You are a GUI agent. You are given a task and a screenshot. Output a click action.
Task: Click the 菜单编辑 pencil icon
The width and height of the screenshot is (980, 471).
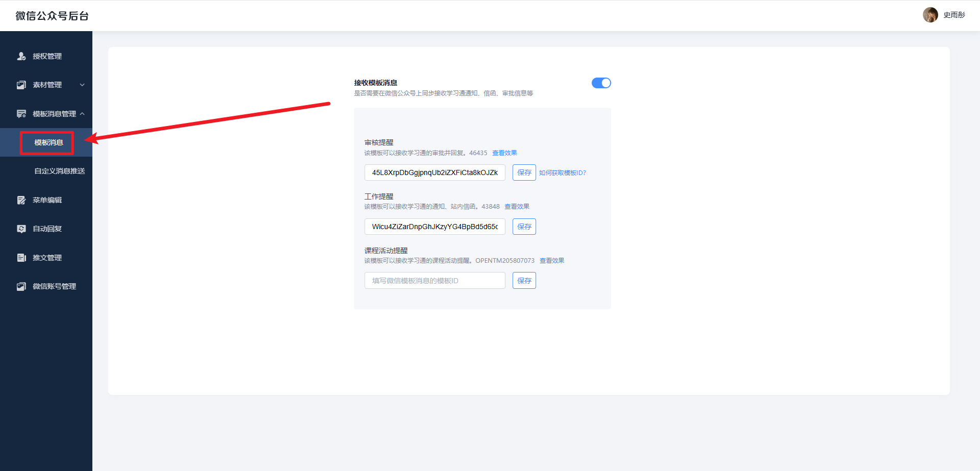[21, 200]
